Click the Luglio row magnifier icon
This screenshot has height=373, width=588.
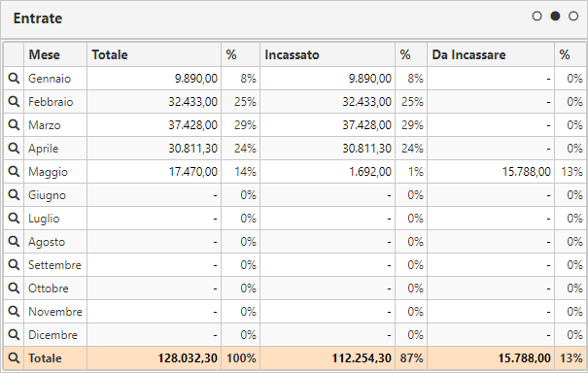pos(14,219)
